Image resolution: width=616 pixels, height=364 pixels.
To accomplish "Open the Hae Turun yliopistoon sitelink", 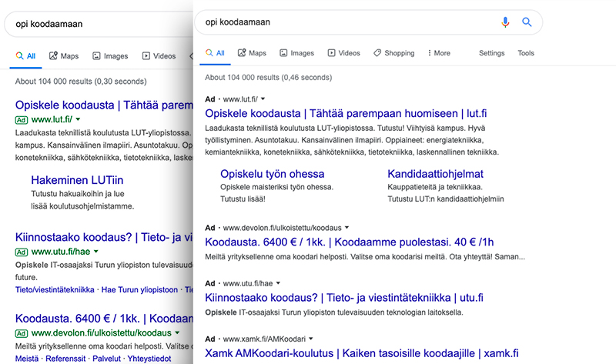I will tap(139, 290).
